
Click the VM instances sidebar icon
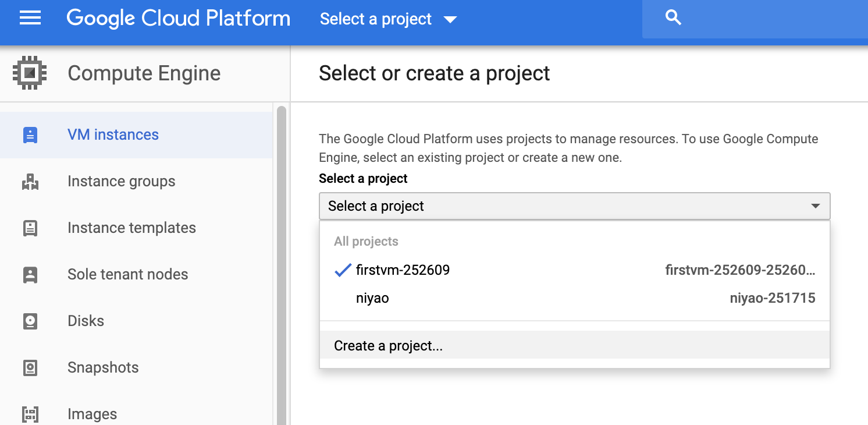coord(30,135)
